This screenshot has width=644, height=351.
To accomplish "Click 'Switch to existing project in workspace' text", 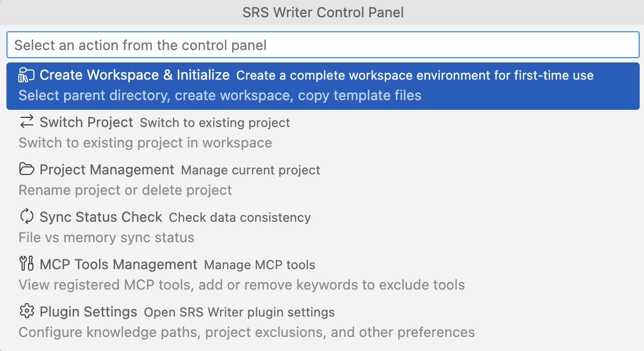I will (x=145, y=143).
